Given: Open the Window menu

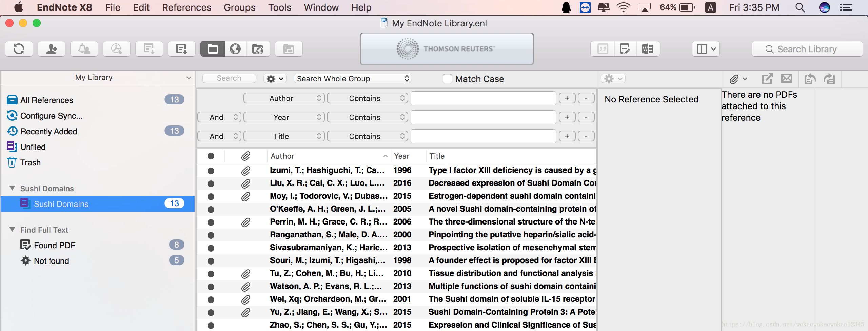Looking at the screenshot, I should (x=321, y=7).
